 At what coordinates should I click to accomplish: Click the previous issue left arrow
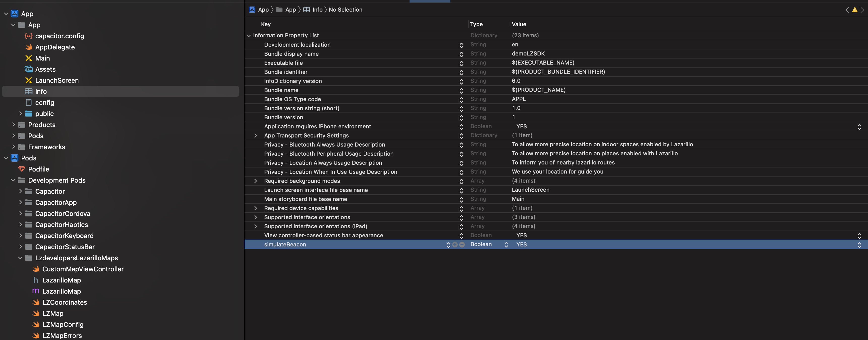pos(847,10)
